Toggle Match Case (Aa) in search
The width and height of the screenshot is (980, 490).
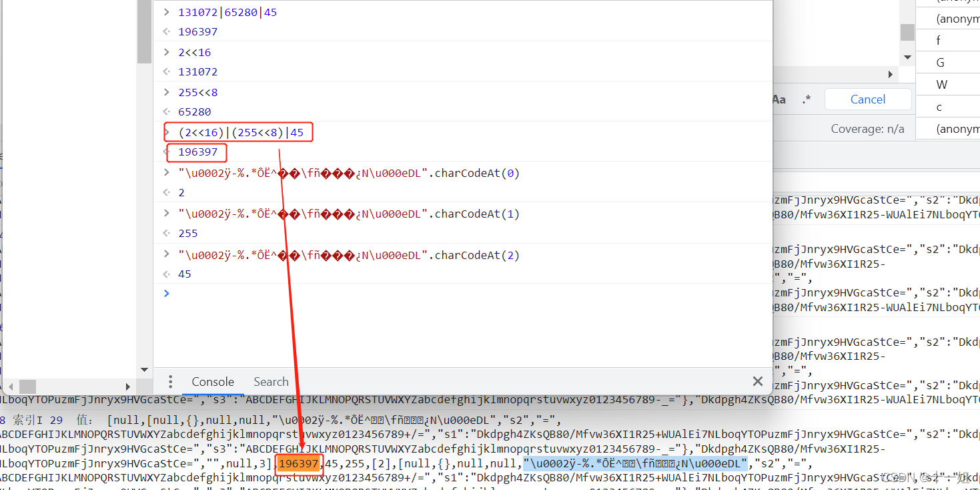click(779, 99)
